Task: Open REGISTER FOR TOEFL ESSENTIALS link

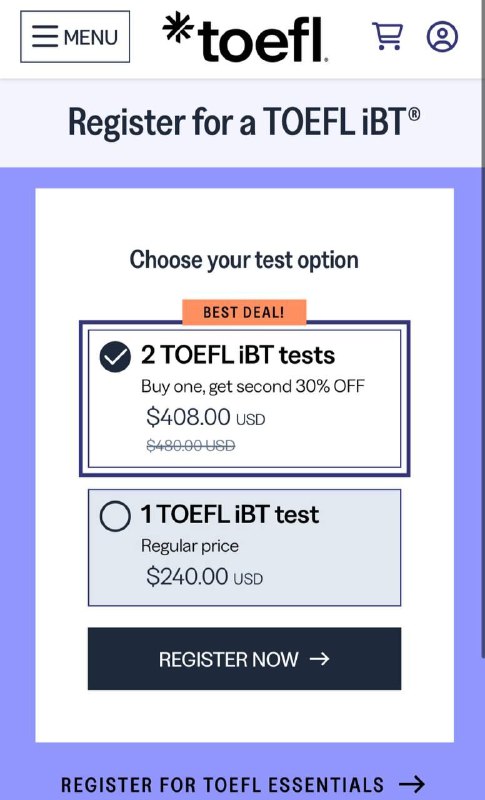Action: 243,784
